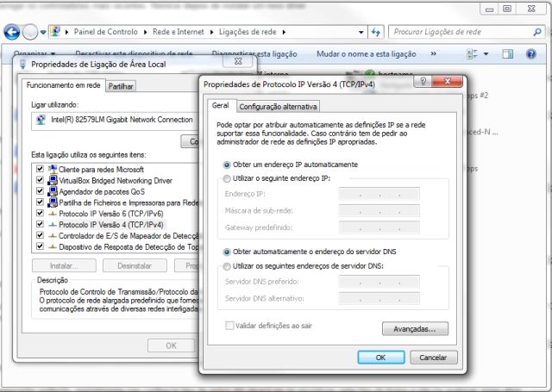The image size is (552, 392).
Task: Expand the toolbar overflow chevron
Action: coord(433,53)
